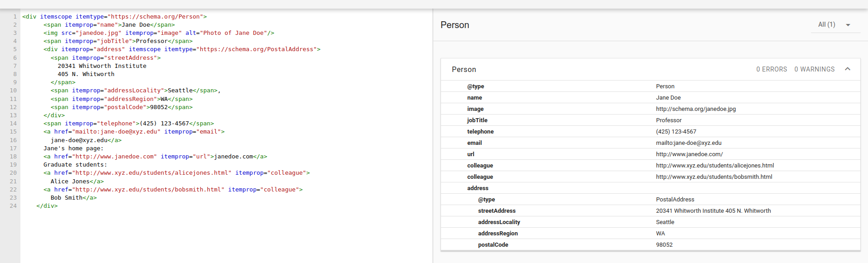Click line number 1 in code gutter
Screen dimensions: 868x263
pos(15,17)
